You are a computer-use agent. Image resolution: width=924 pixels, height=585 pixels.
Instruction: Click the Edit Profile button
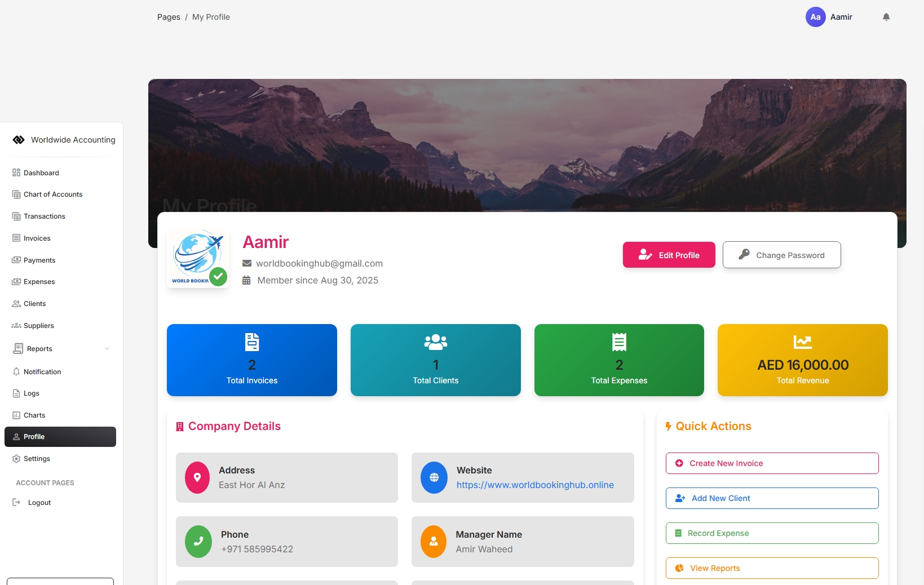669,255
